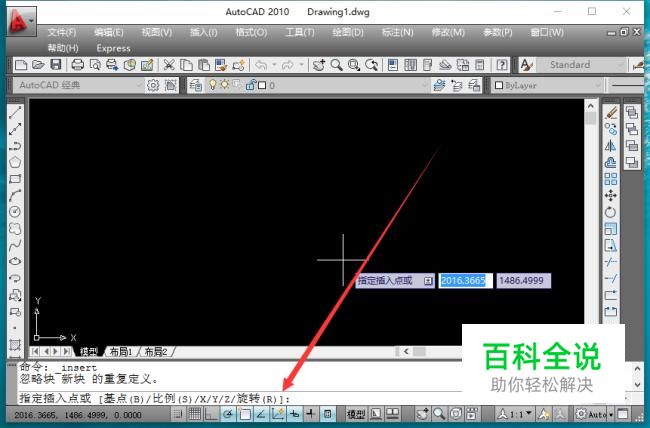Open the 文件(F) menu
This screenshot has height=428, width=650.
pyautogui.click(x=62, y=32)
